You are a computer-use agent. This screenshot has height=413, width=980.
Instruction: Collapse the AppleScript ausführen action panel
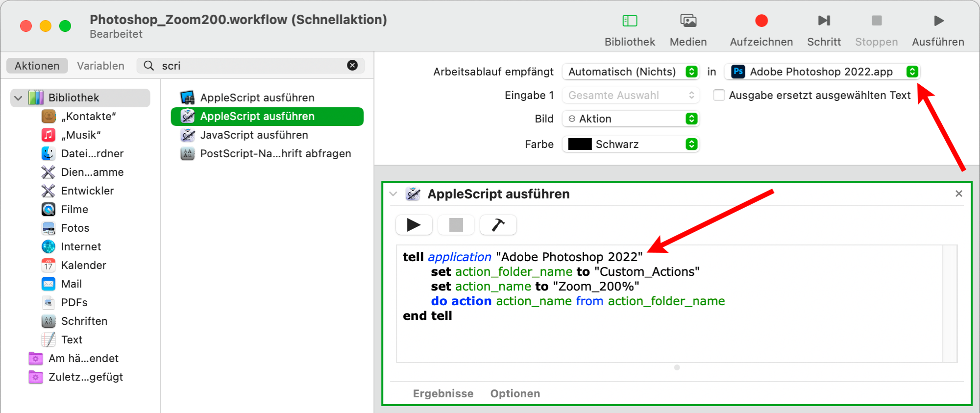[x=393, y=194]
